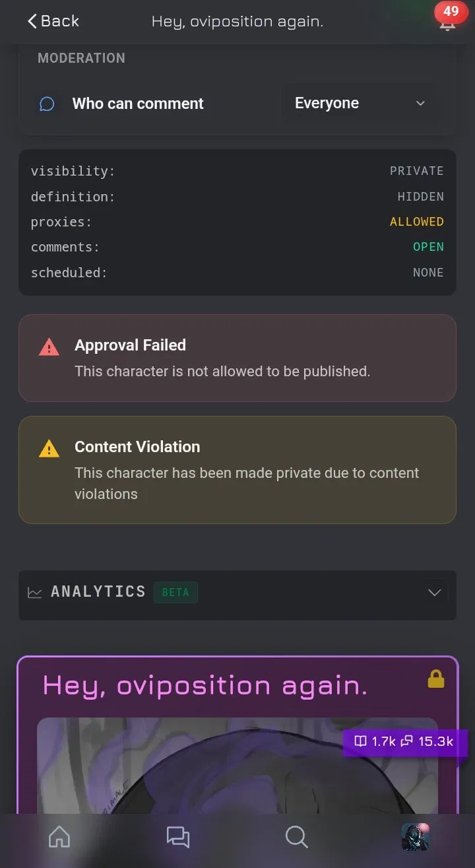475x868 pixels.
Task: Click the purple 1.7k 15.3k stats badge
Action: coord(405,742)
